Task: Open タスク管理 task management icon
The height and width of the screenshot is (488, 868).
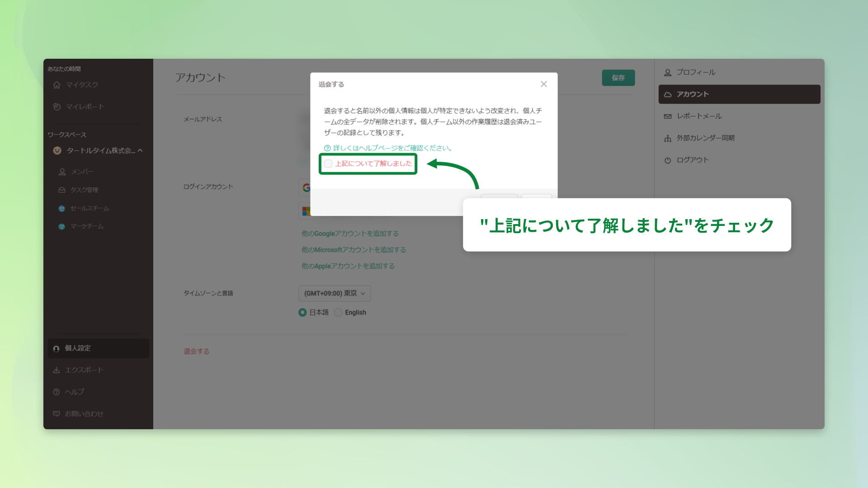Action: tap(62, 190)
